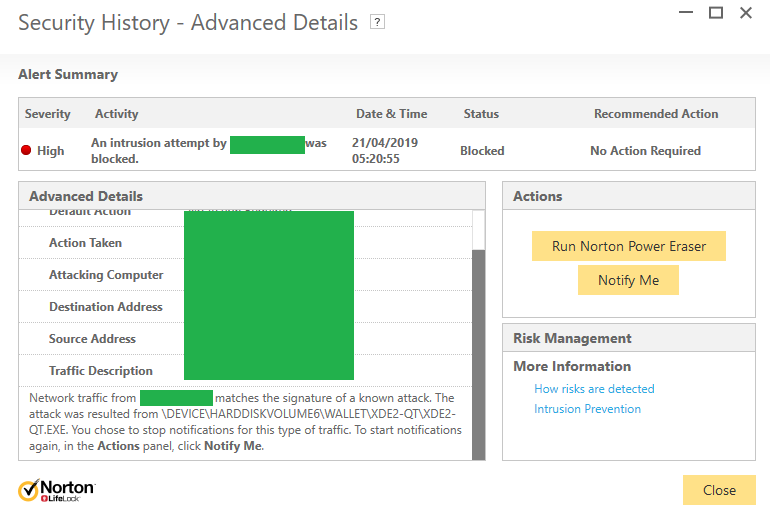Open How risks are detected link
The width and height of the screenshot is (770, 510).
tap(594, 389)
